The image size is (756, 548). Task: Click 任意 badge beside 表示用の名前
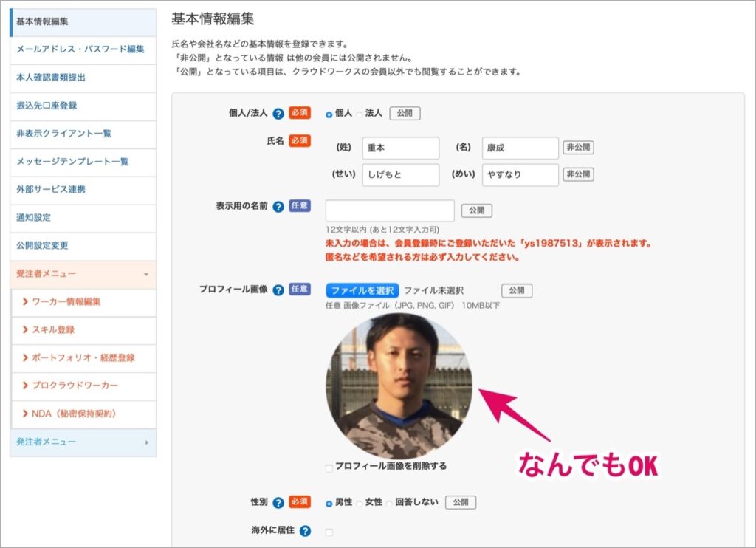(x=300, y=206)
